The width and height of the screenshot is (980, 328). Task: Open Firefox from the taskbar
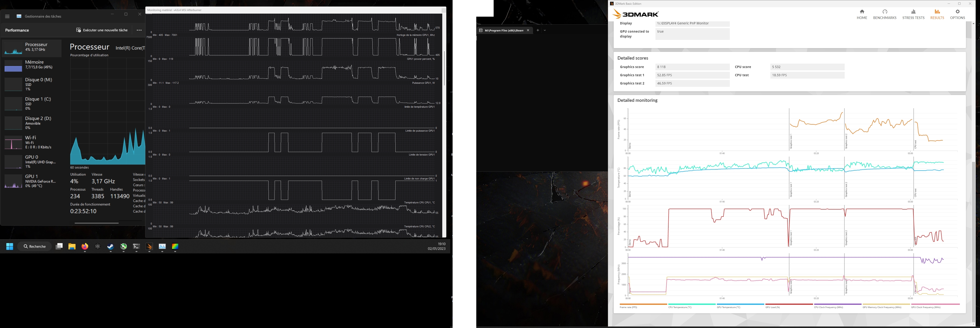coord(85,247)
